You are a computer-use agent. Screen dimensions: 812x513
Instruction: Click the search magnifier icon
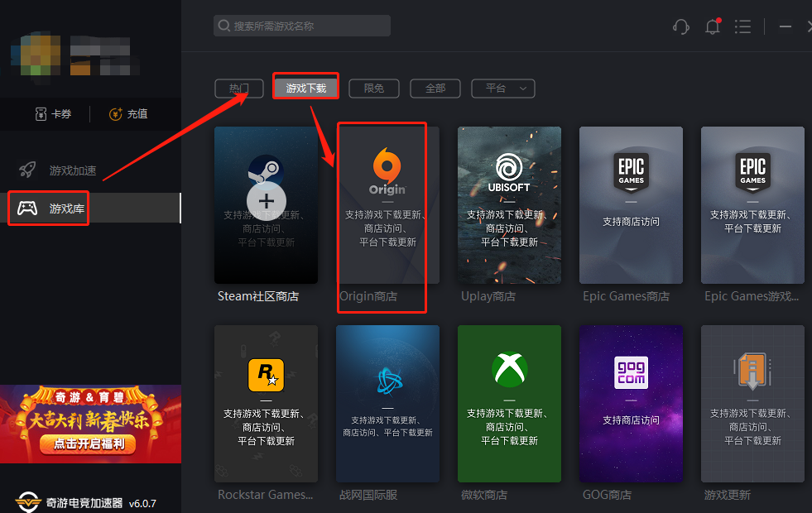click(223, 26)
